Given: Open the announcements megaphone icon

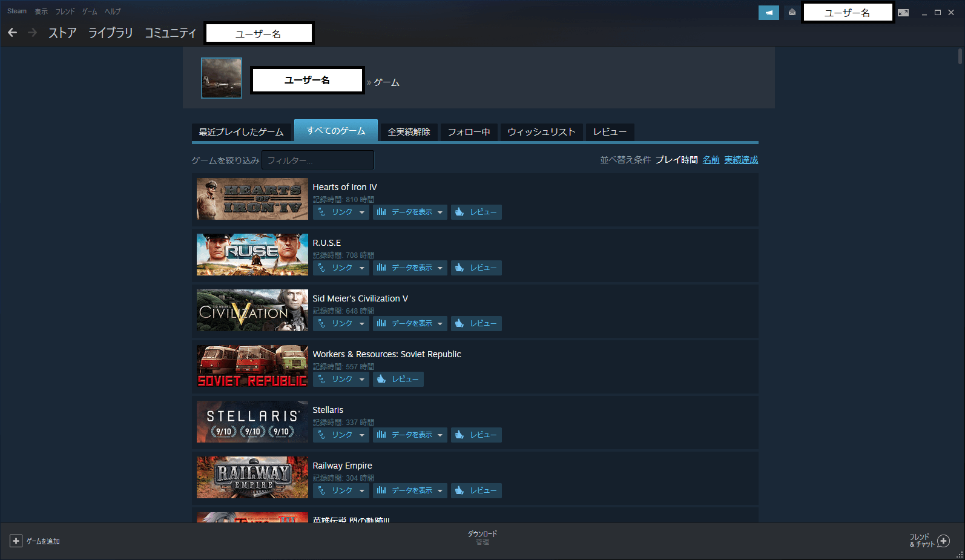Looking at the screenshot, I should [768, 13].
